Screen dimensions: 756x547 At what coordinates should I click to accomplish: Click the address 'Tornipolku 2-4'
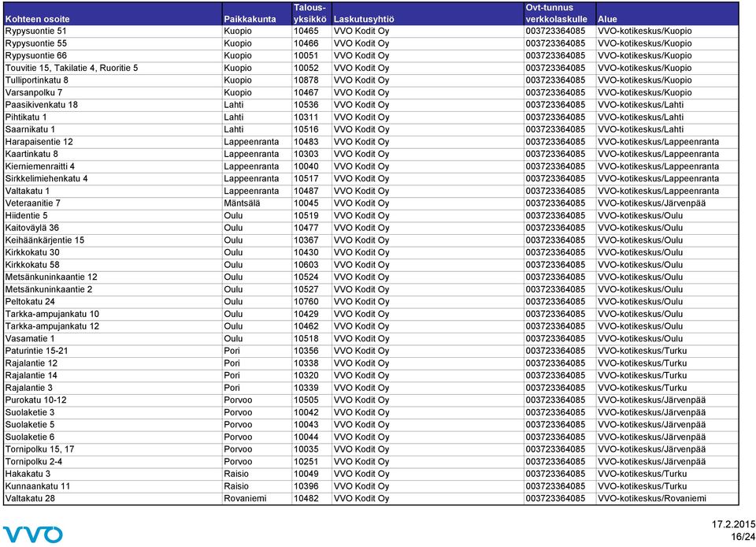point(34,462)
